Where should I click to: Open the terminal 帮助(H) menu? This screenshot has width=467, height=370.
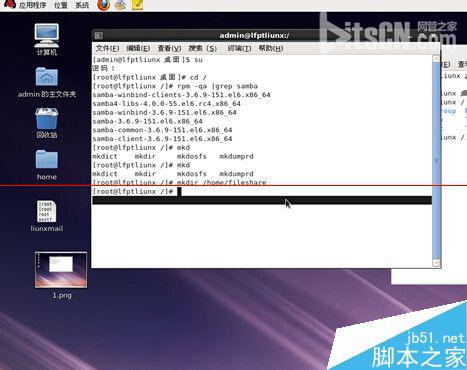click(271, 48)
